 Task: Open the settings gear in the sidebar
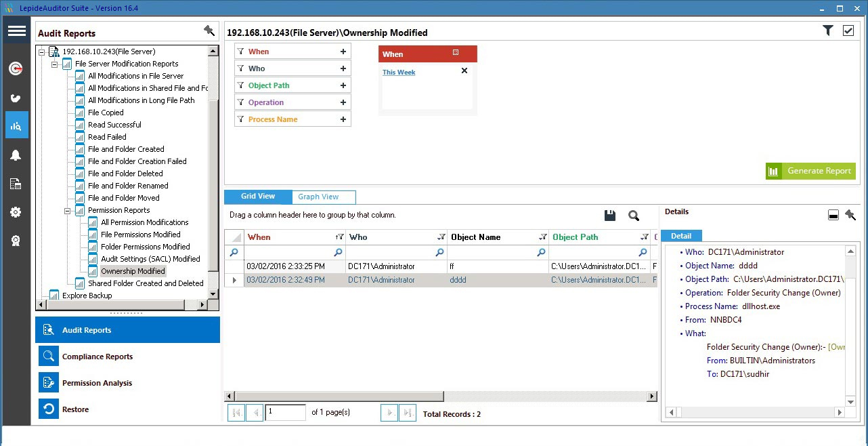click(x=16, y=212)
